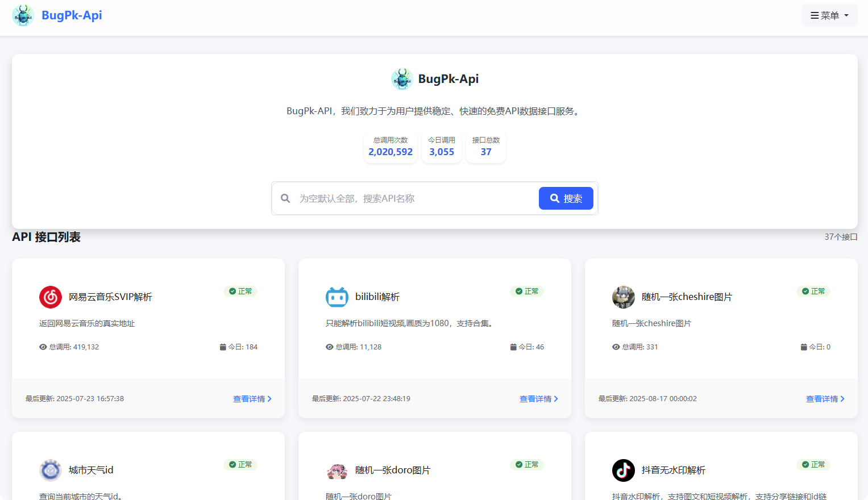The width and height of the screenshot is (868, 500).
Task: Click the BugPk-Api brand text link
Action: pyautogui.click(x=72, y=15)
